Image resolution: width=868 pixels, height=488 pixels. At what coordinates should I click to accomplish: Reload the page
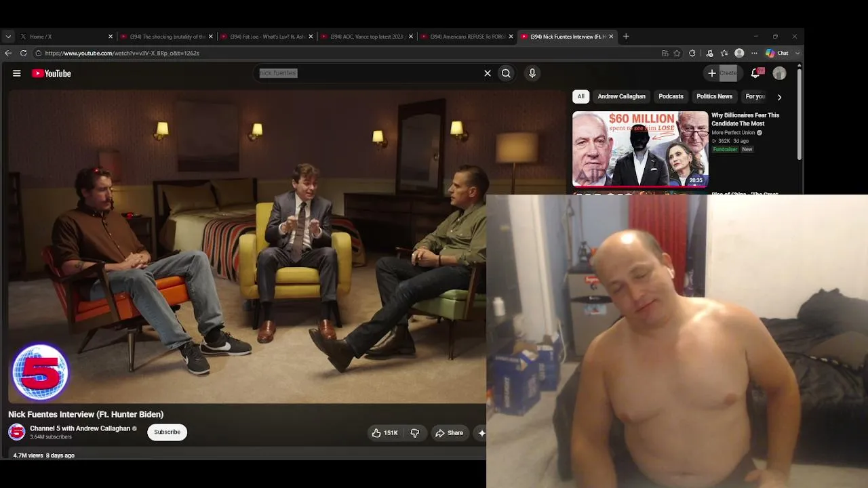point(23,53)
